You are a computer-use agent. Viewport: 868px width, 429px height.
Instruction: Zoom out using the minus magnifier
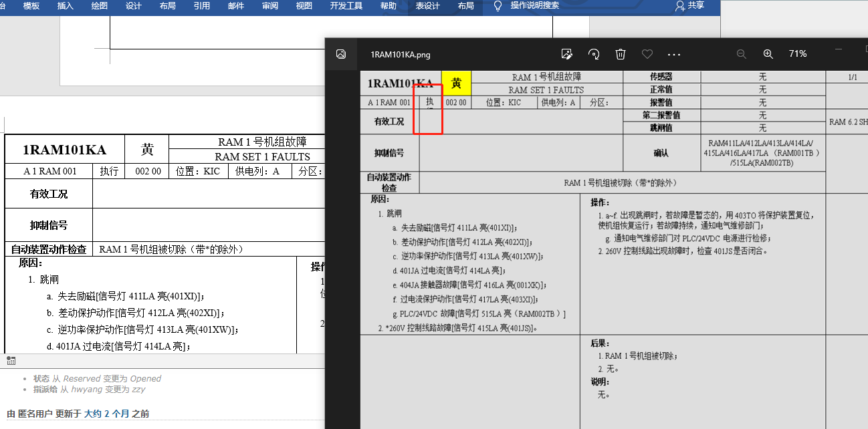coord(741,54)
